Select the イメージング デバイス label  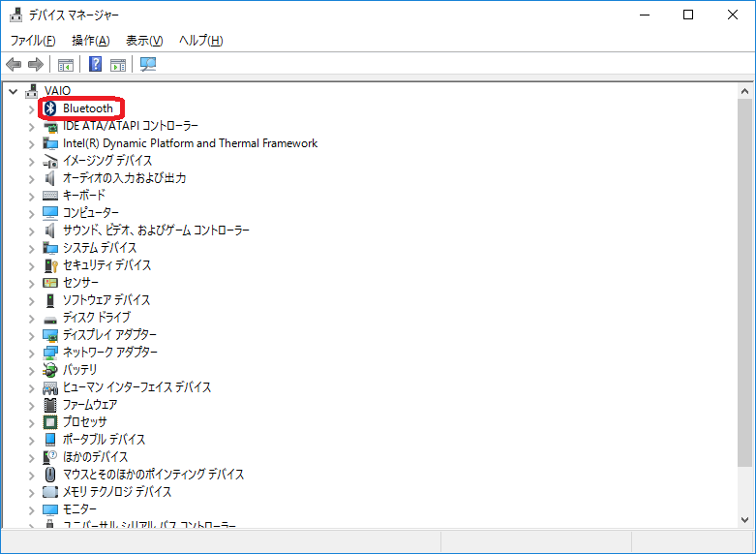(x=107, y=161)
